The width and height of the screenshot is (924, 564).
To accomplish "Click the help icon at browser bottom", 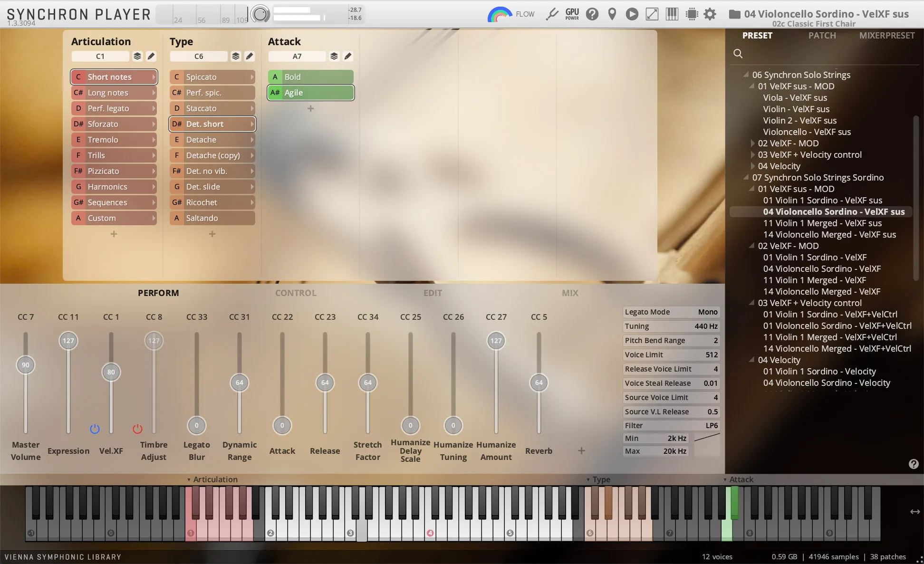I will coord(913,464).
